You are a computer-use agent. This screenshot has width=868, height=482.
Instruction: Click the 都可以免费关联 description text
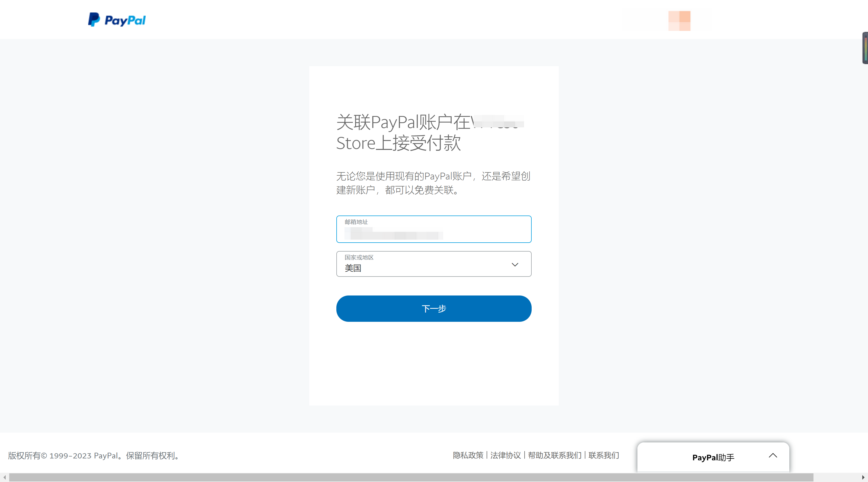click(422, 190)
